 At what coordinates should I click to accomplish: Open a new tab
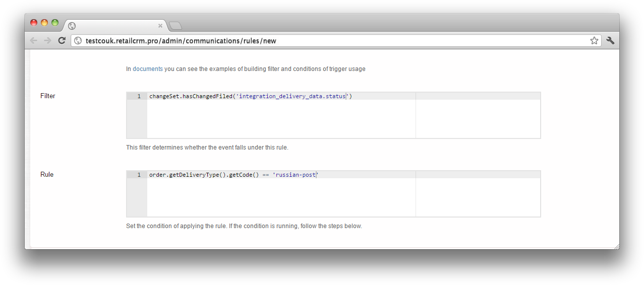(x=175, y=26)
